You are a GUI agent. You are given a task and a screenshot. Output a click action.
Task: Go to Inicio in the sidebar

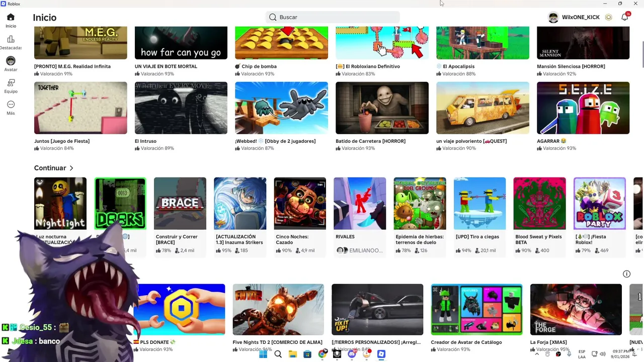tap(11, 21)
